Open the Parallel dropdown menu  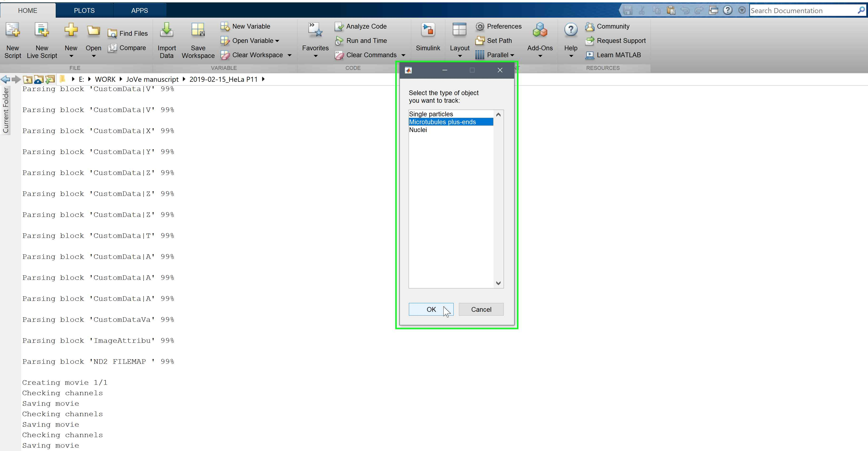[x=512, y=55]
